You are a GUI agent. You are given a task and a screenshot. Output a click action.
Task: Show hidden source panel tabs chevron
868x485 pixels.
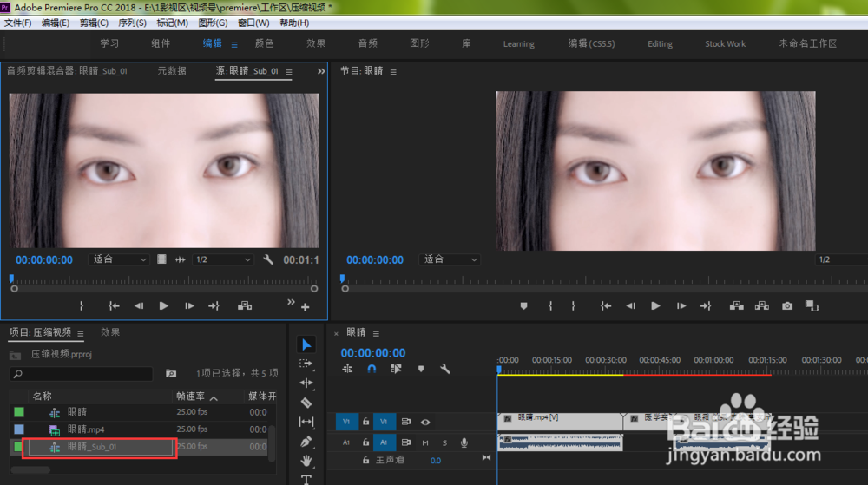(321, 71)
